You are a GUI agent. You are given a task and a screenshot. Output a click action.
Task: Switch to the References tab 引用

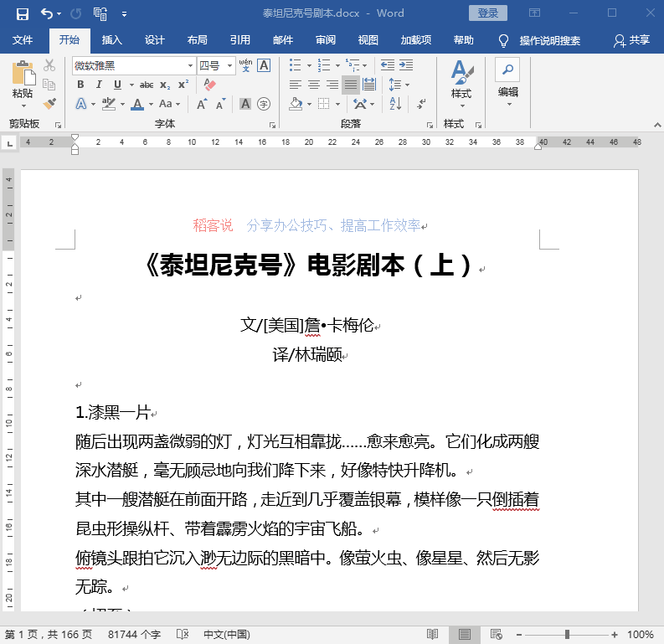click(x=240, y=40)
